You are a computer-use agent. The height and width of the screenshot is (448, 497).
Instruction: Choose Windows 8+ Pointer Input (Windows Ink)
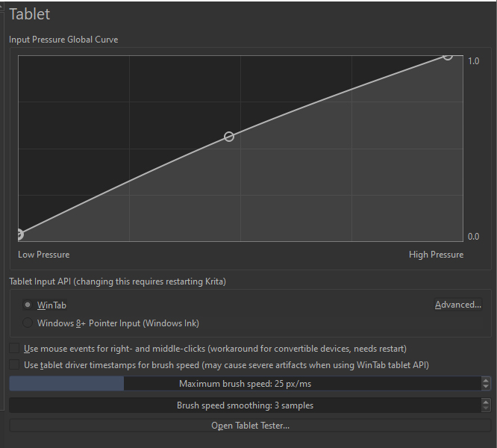tap(28, 323)
